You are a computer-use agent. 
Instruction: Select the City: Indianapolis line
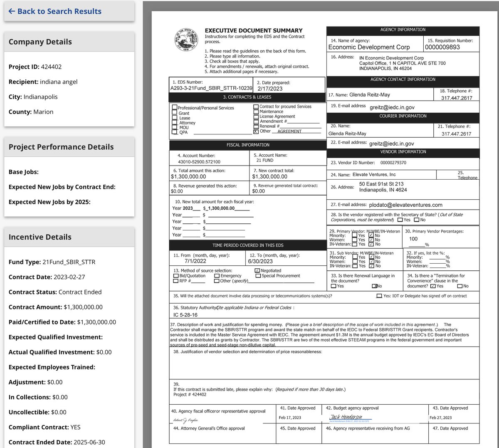[x=33, y=97]
